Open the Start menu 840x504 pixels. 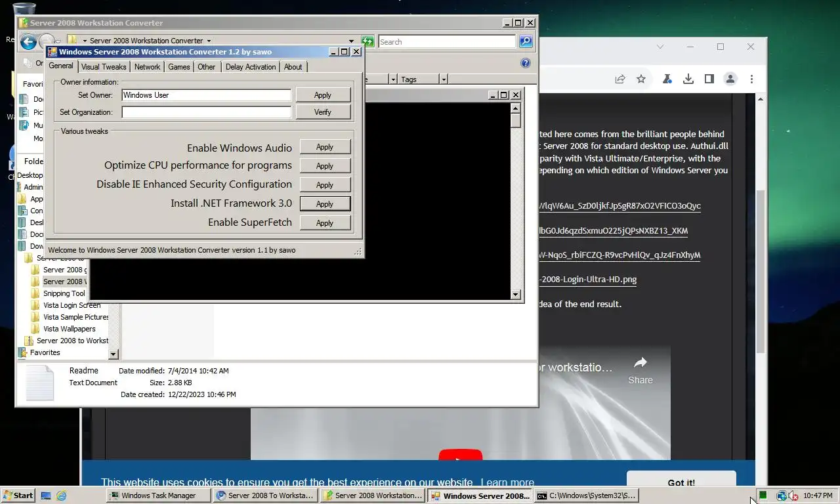click(x=18, y=495)
